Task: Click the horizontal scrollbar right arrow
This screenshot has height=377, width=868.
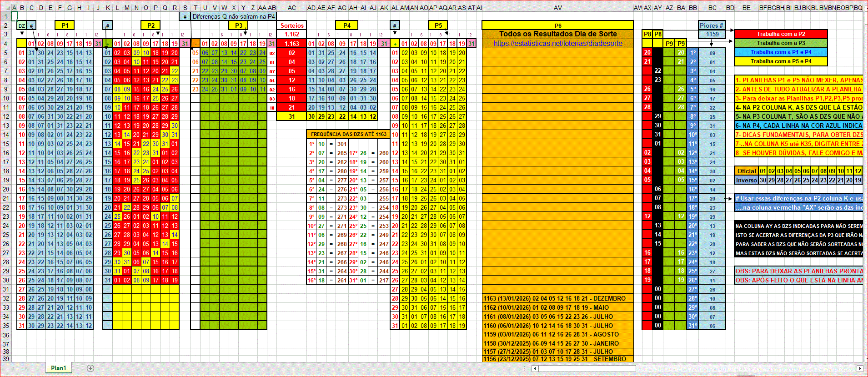Action: pos(859,368)
